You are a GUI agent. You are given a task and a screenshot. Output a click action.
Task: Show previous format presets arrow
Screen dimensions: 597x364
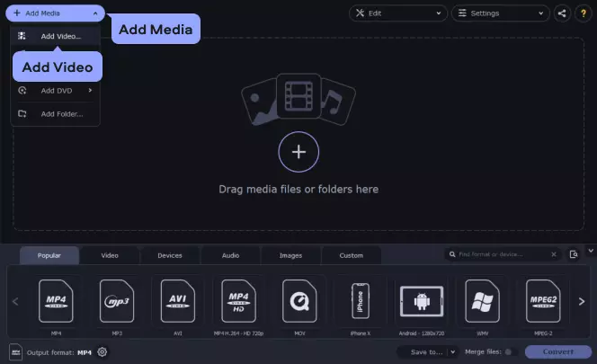click(x=15, y=302)
